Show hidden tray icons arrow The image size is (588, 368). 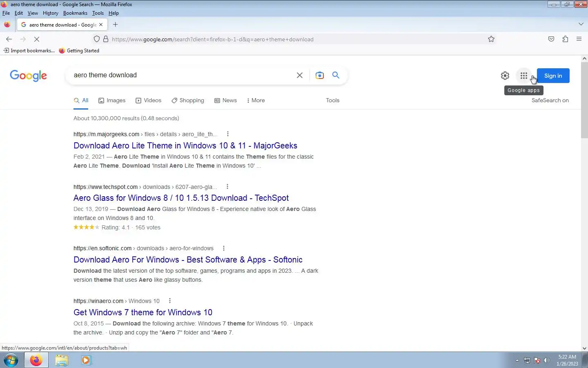[x=517, y=361]
